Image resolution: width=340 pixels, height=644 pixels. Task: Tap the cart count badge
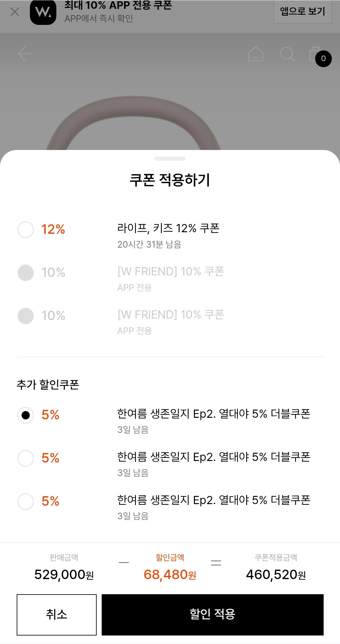pyautogui.click(x=323, y=59)
